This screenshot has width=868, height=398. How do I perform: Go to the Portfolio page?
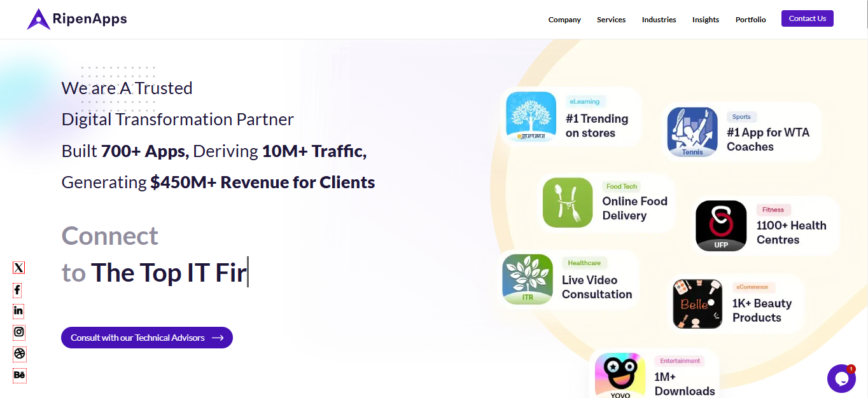(751, 20)
